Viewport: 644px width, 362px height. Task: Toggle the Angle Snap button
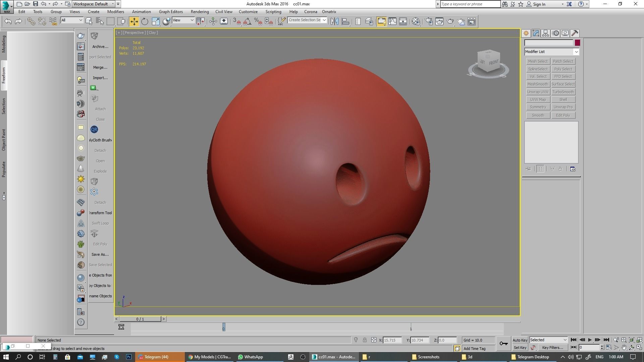click(247, 21)
